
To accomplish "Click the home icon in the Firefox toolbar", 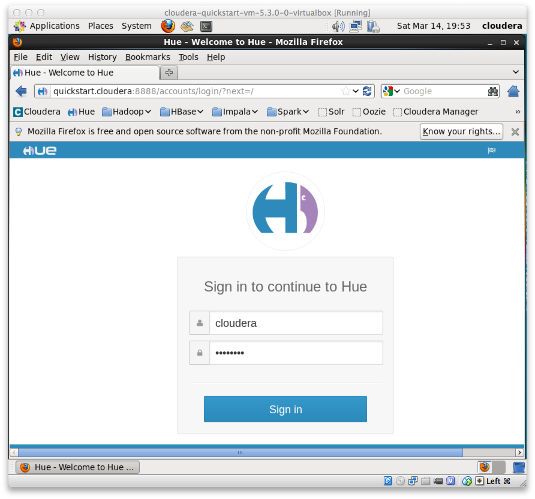I will 513,91.
